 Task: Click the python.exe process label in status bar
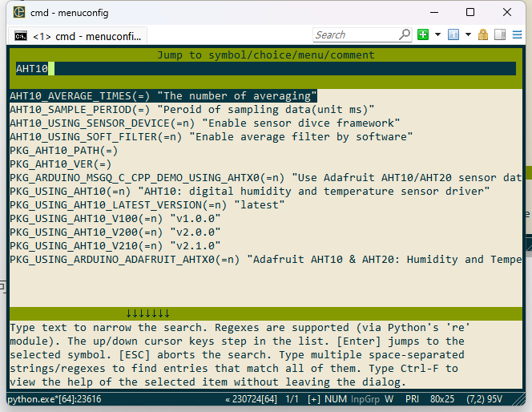[54, 399]
